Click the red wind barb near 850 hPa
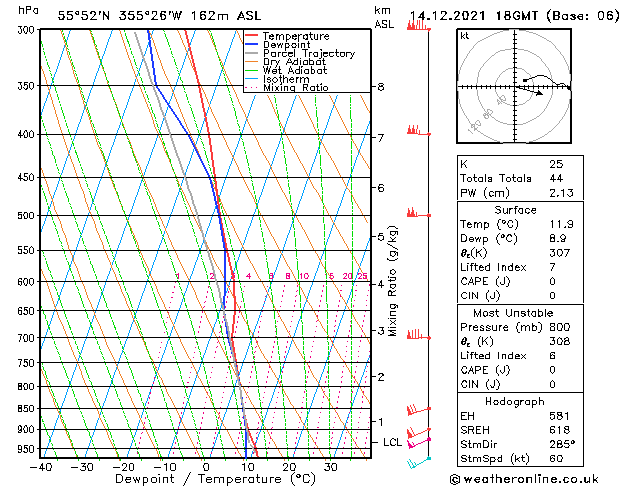Screen dimensions: 629x486 click(x=418, y=410)
